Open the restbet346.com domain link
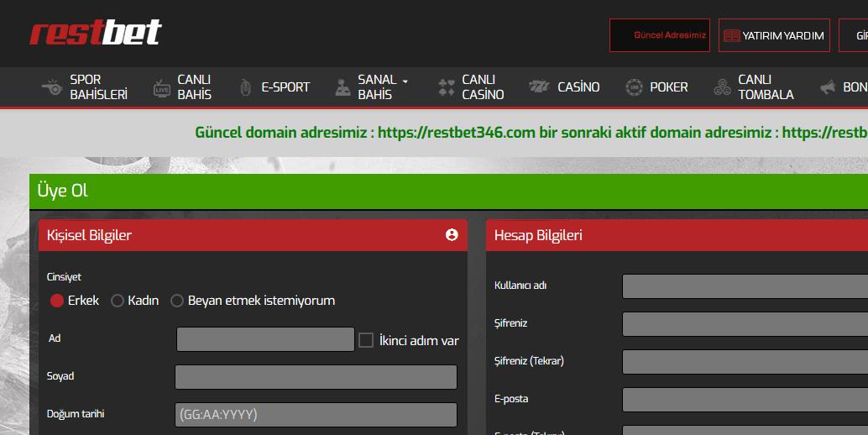The width and height of the screenshot is (868, 435). (x=457, y=133)
